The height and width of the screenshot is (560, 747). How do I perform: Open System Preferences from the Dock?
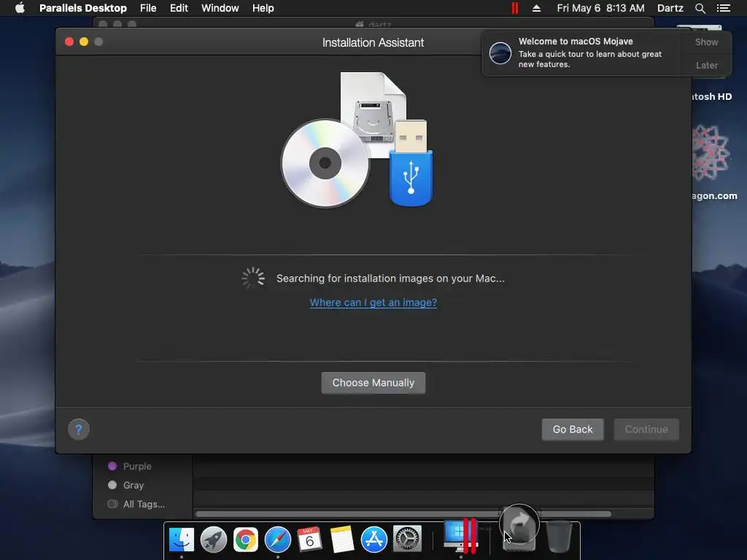click(x=407, y=540)
